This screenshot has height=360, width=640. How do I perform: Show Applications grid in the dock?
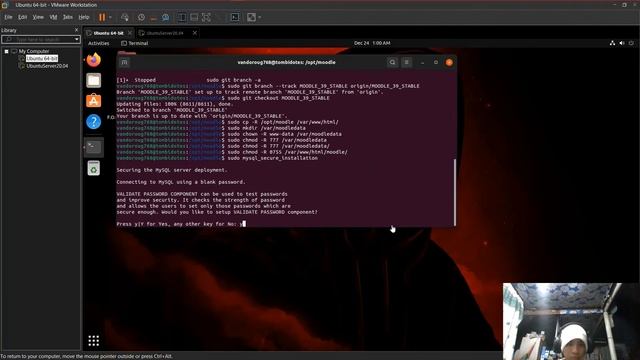(x=93, y=340)
